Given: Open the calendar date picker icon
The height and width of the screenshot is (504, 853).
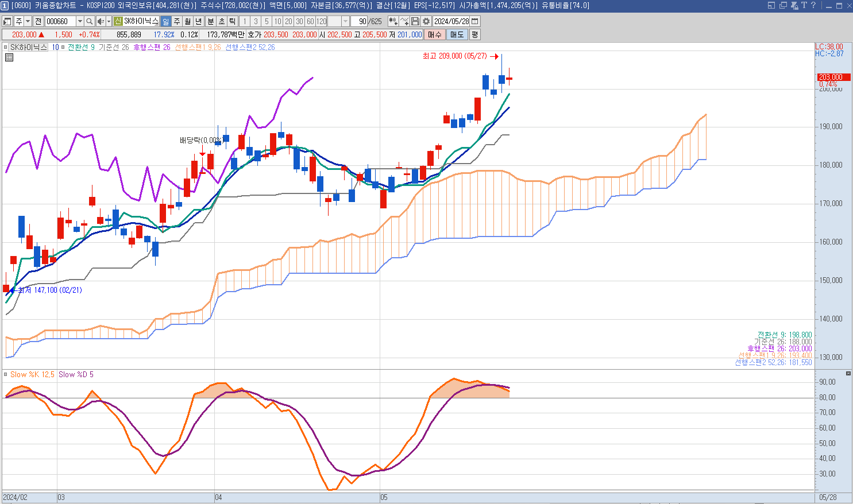Looking at the screenshot, I should coord(475,21).
